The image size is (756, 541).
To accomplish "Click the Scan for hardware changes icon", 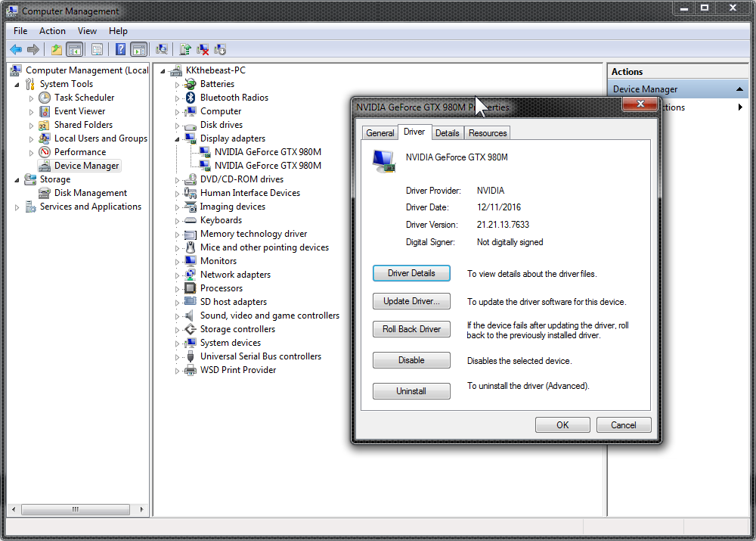I will tap(162, 49).
